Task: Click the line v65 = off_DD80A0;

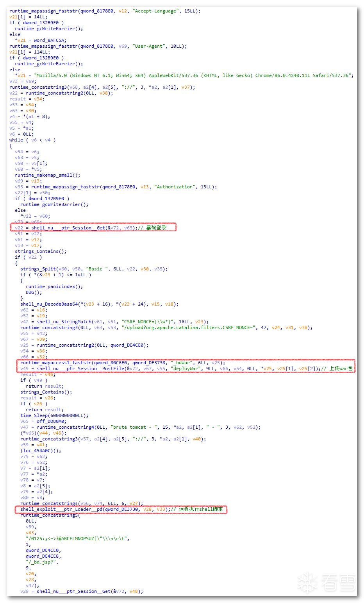Action: tap(43, 421)
